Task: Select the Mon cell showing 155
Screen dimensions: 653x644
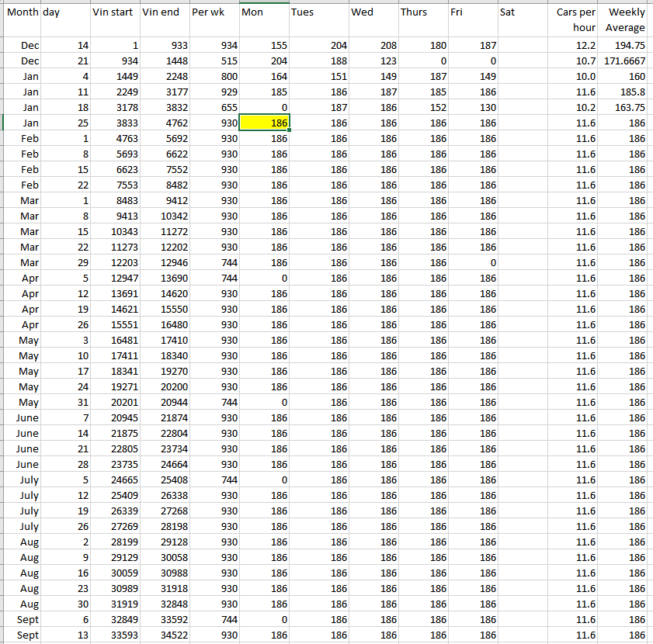Action: pos(265,46)
